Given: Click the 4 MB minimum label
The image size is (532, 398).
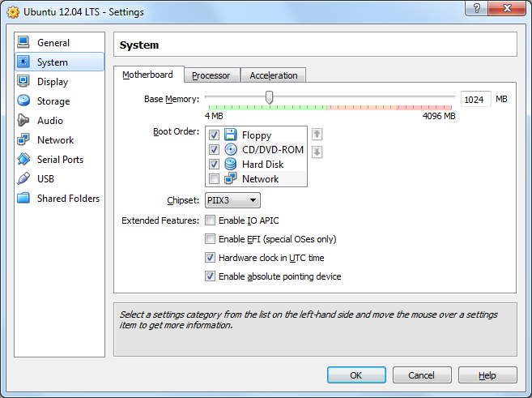Looking at the screenshot, I should [214, 116].
